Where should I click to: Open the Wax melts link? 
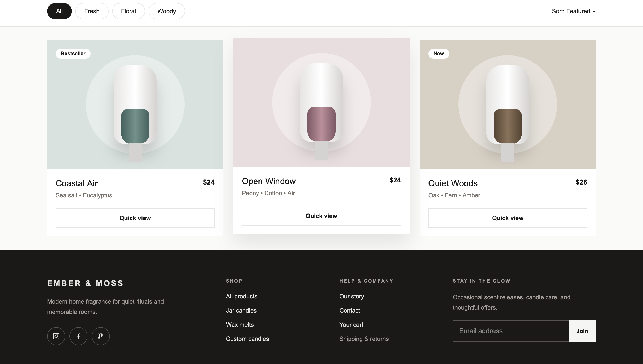click(x=240, y=325)
